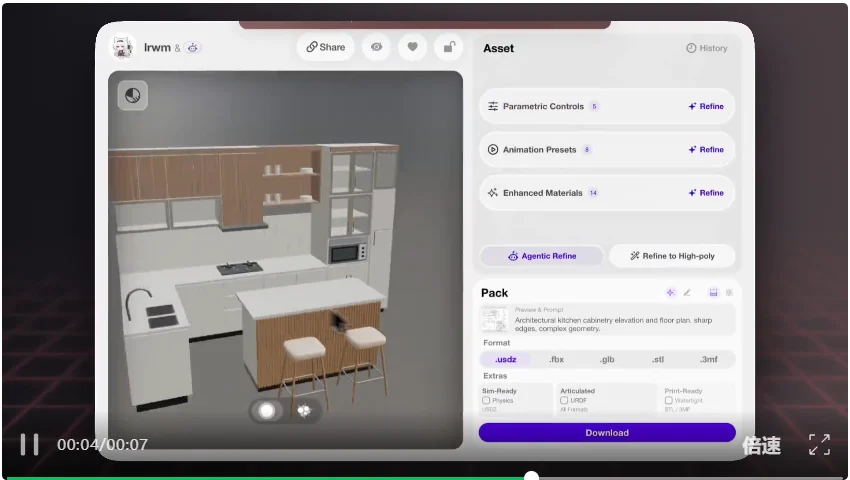Viewport: 850px width, 480px height.
Task: Click the robot badge next to lrwm
Action: [x=192, y=48]
